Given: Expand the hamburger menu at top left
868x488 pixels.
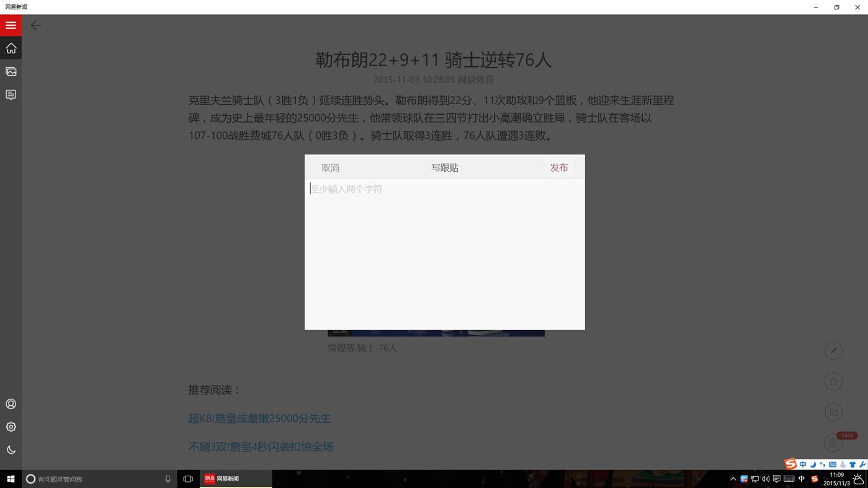Looking at the screenshot, I should point(11,25).
